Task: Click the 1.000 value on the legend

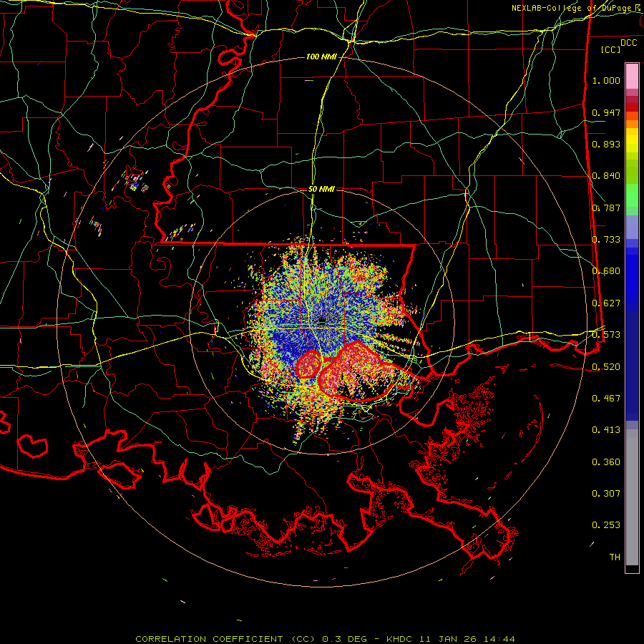Action: click(606, 80)
